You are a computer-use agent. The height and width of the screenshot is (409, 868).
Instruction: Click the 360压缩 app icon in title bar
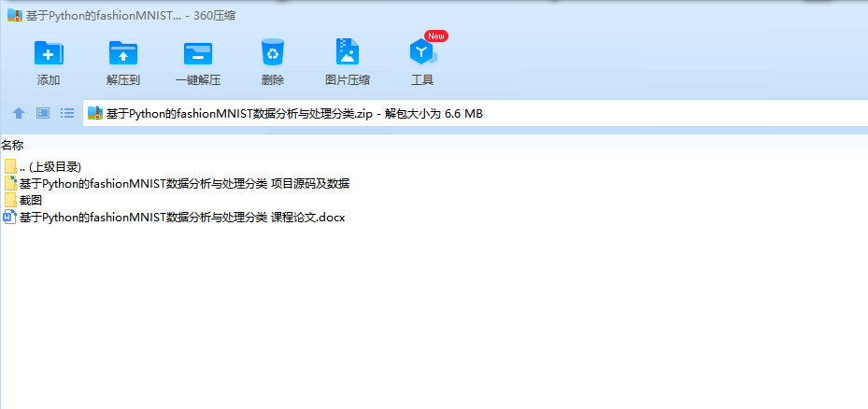tap(15, 16)
